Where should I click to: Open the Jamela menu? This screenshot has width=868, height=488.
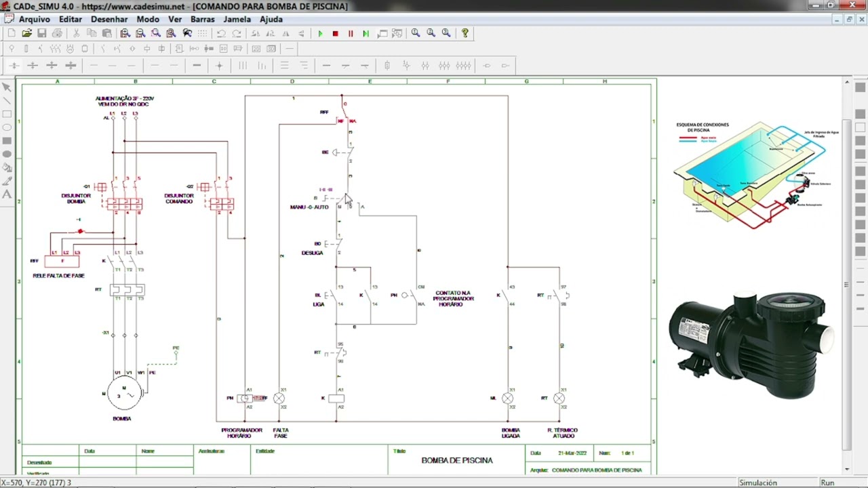(237, 19)
